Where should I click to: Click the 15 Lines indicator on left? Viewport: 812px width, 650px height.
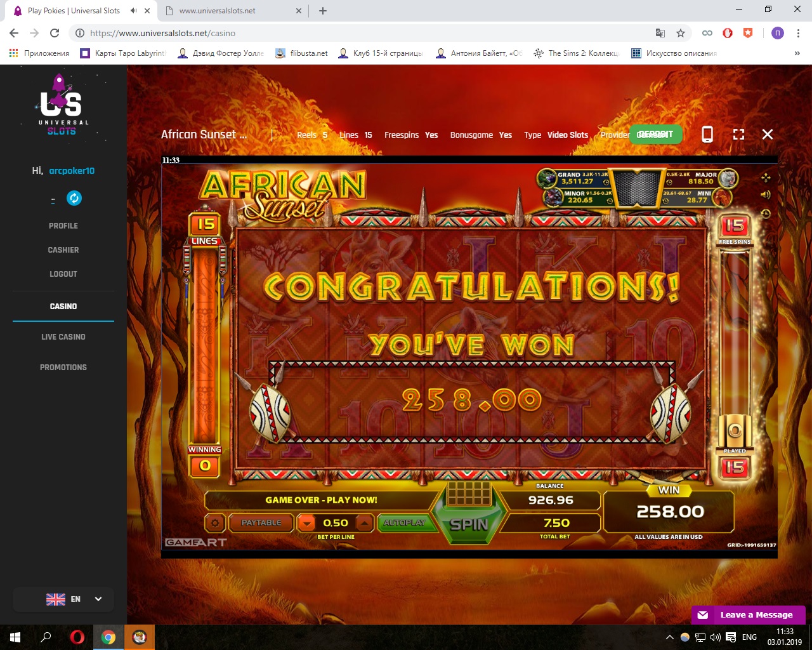206,224
